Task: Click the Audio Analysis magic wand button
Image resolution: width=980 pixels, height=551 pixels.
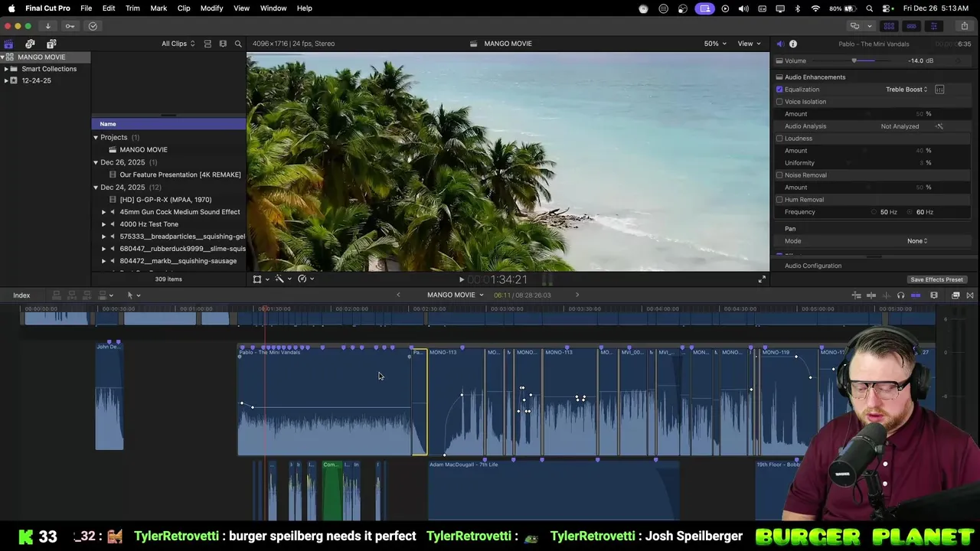Action: (x=939, y=126)
